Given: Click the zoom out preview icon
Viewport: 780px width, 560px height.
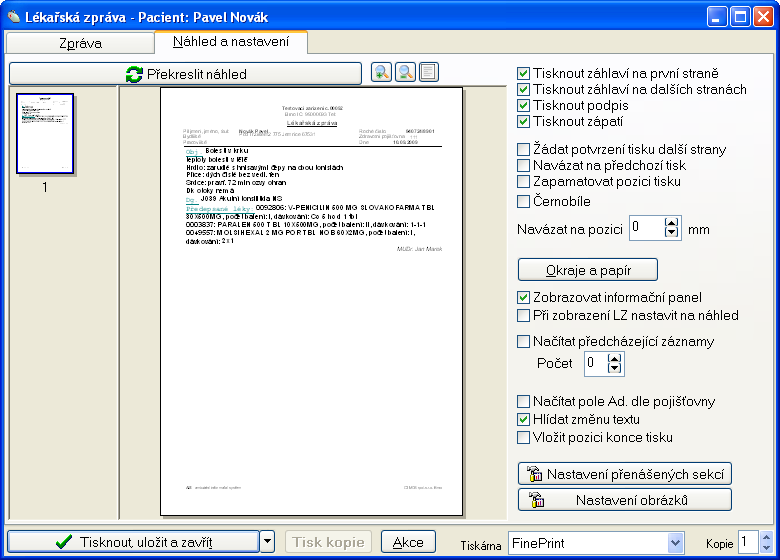Looking at the screenshot, I should click(405, 73).
